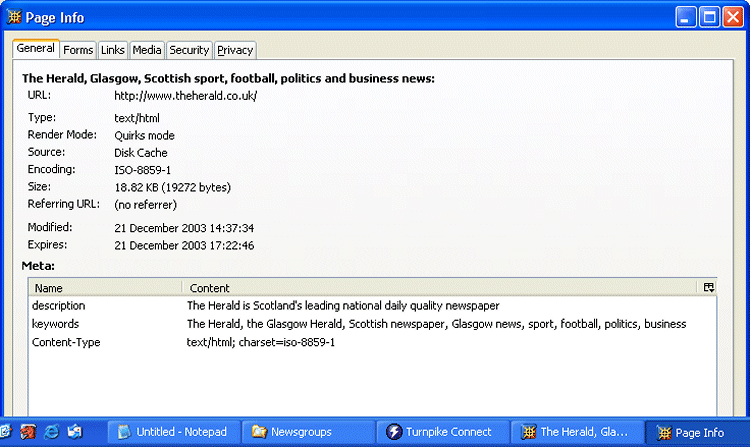Switch to the General tab
Screen dimensions: 750x447
pos(36,49)
